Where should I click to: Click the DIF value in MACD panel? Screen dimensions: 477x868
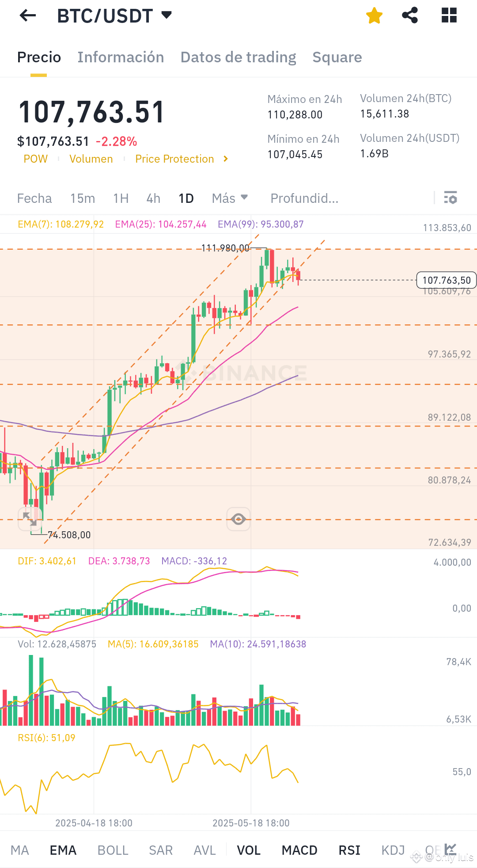coord(47,561)
